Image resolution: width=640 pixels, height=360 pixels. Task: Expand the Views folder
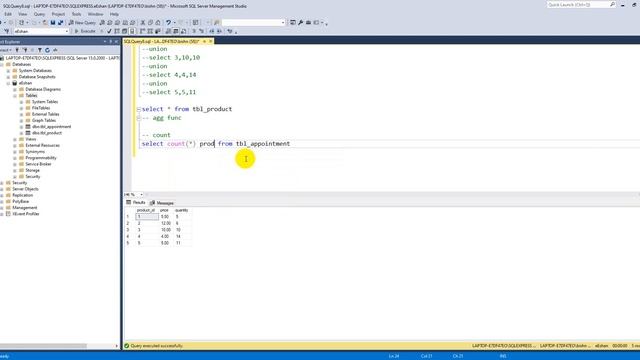point(15,139)
